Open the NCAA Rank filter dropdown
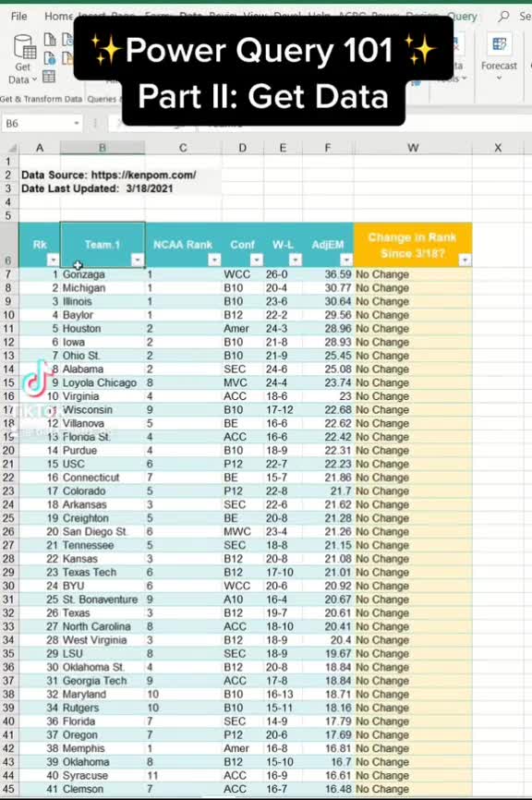The height and width of the screenshot is (800, 532). [x=214, y=261]
